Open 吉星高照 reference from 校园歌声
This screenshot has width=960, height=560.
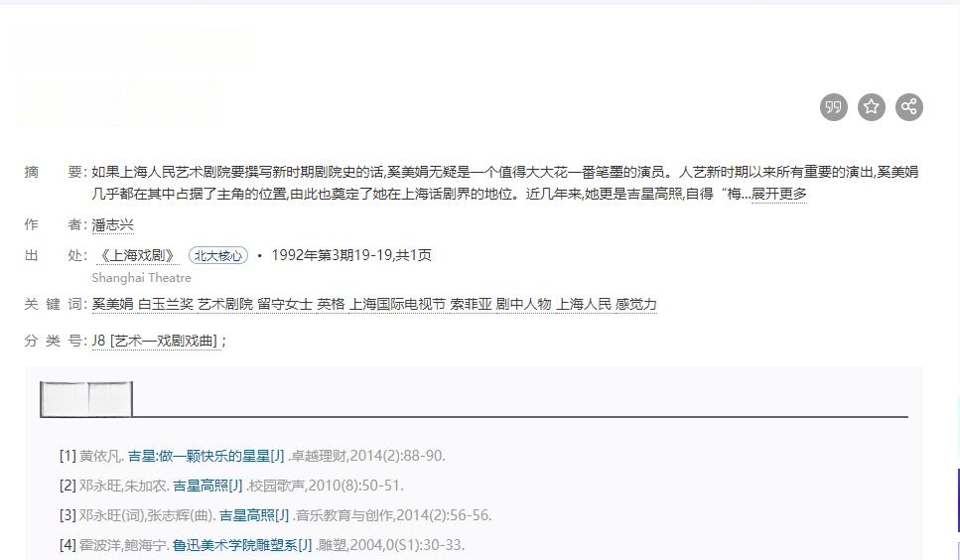(207, 486)
